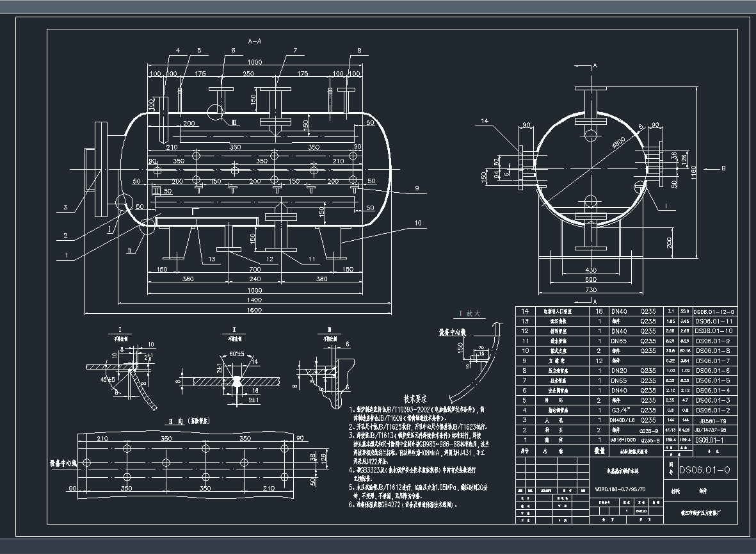Click quantity value 12 in table row 9
The height and width of the screenshot is (554, 756).
[x=599, y=361]
